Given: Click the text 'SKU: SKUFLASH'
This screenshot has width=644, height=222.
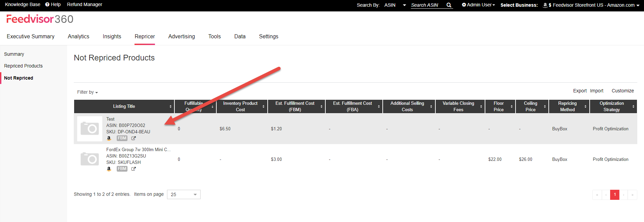Looking at the screenshot, I should (123, 162).
